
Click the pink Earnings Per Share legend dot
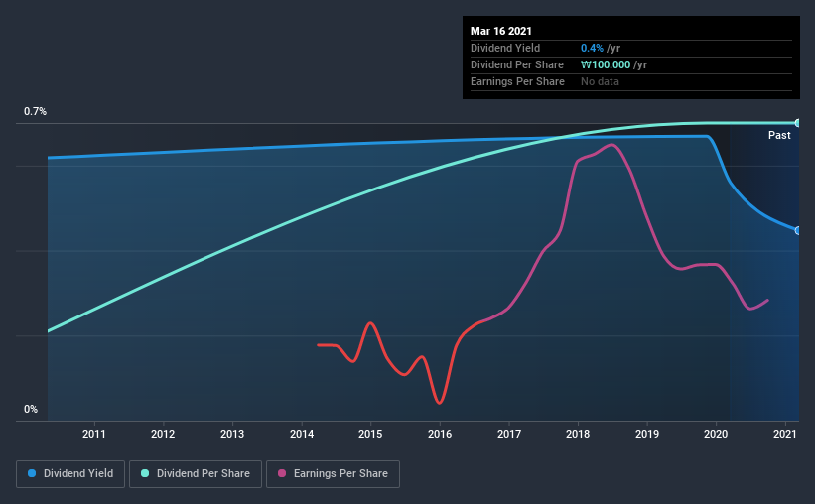282,473
